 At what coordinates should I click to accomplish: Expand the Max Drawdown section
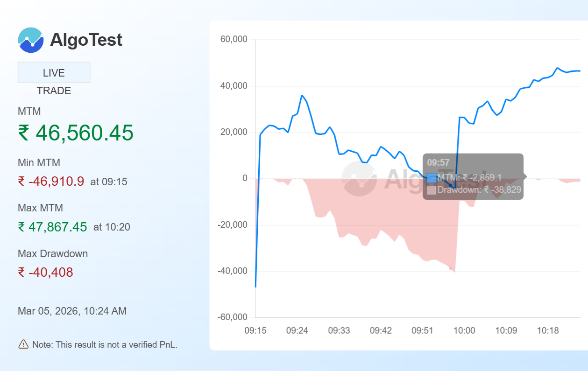pos(52,253)
